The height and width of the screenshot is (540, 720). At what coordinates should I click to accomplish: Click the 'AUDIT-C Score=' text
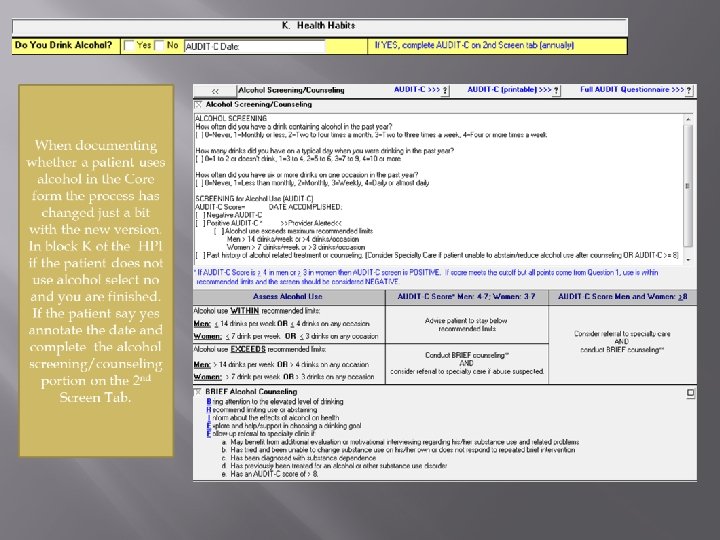pyautogui.click(x=220, y=207)
